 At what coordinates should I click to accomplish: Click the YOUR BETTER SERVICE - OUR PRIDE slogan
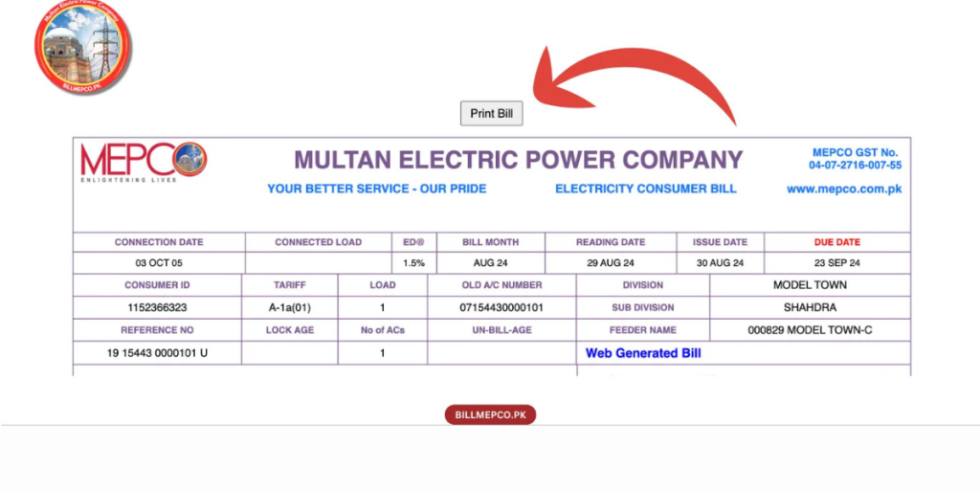pyautogui.click(x=377, y=189)
